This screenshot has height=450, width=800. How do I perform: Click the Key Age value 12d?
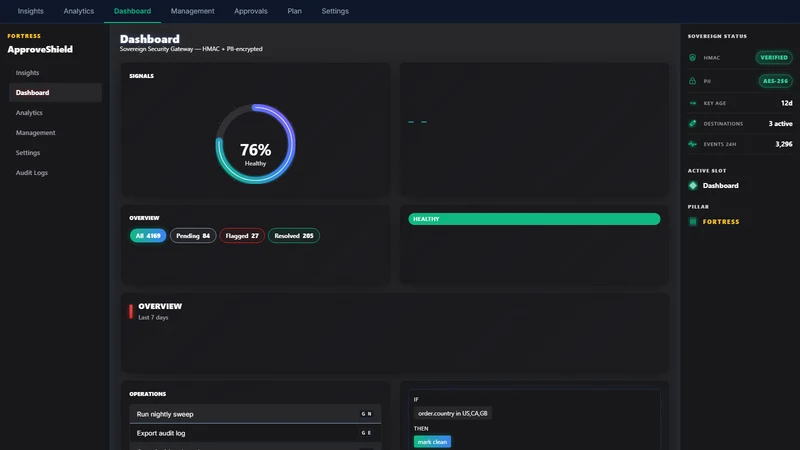pos(786,103)
